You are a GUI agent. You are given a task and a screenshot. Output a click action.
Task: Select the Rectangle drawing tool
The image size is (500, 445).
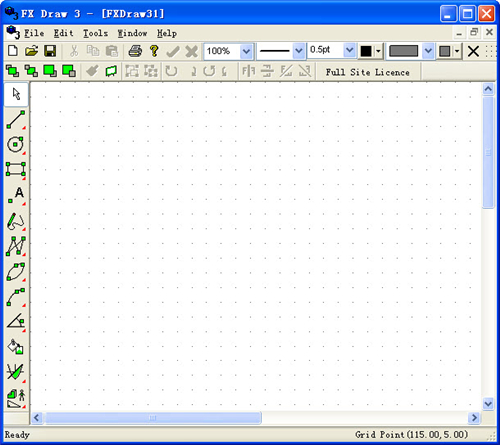click(x=16, y=170)
